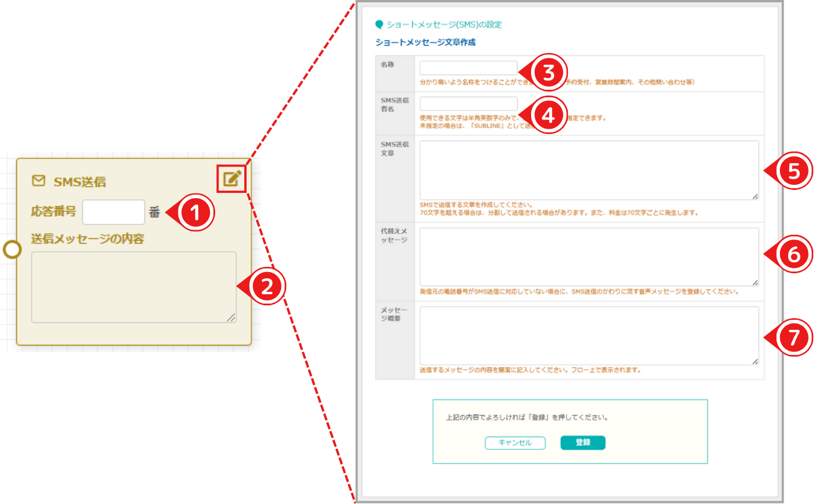Select the ショートメッセージ文章作成 heading
Screen dimensions: 815x504
pyautogui.click(x=426, y=42)
